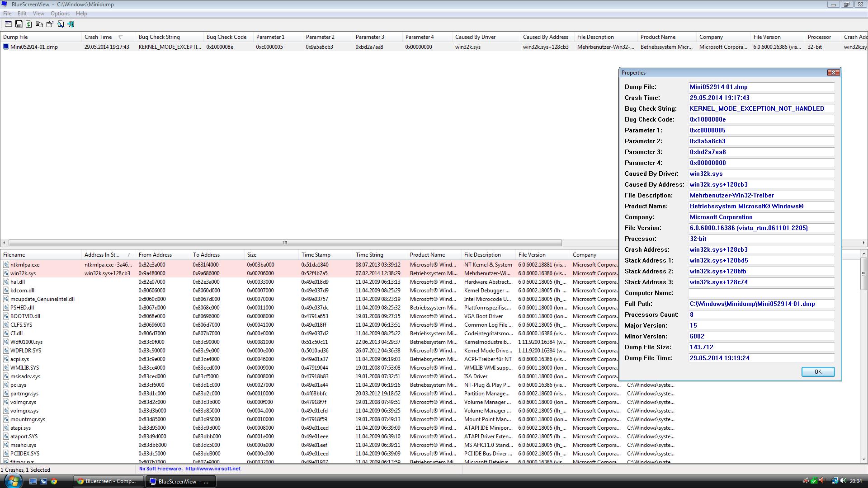Screen dimensions: 868x488
Task: Open the nirsoft.net link in status bar
Action: tap(212, 469)
